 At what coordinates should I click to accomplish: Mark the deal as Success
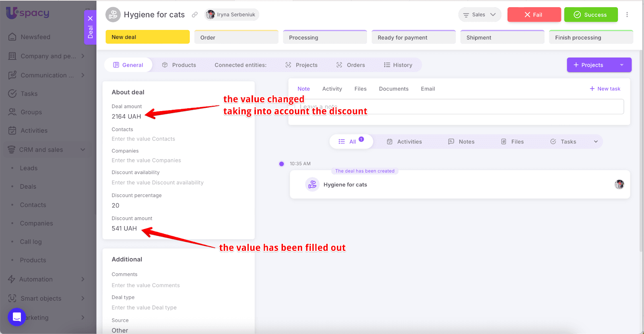[x=590, y=14]
